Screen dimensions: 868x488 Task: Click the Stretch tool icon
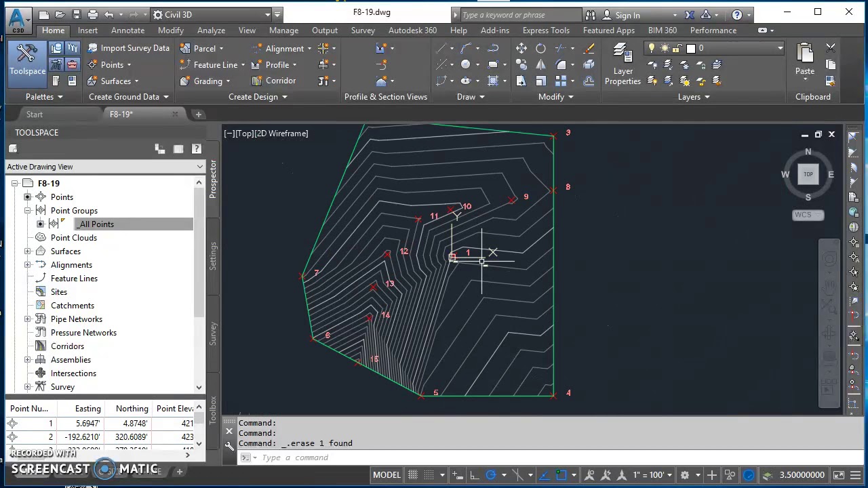(x=521, y=81)
